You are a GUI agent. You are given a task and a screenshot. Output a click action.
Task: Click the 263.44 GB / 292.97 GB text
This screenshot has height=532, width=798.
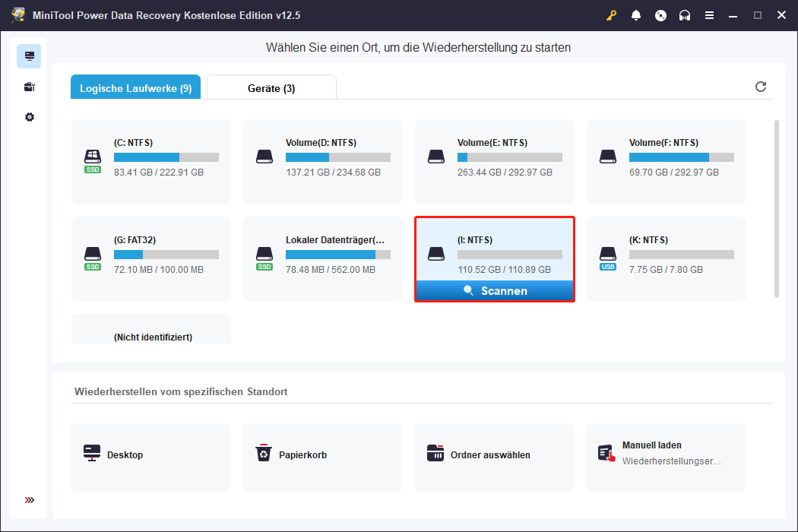pyautogui.click(x=505, y=172)
